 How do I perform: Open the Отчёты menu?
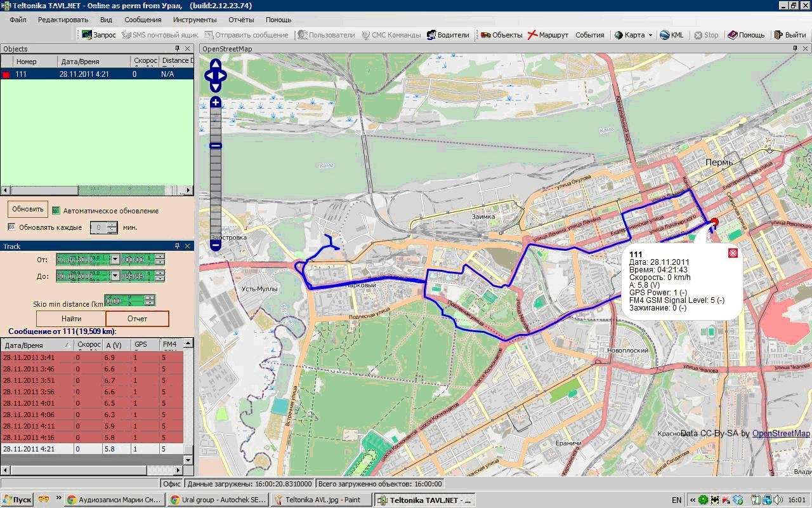point(241,20)
